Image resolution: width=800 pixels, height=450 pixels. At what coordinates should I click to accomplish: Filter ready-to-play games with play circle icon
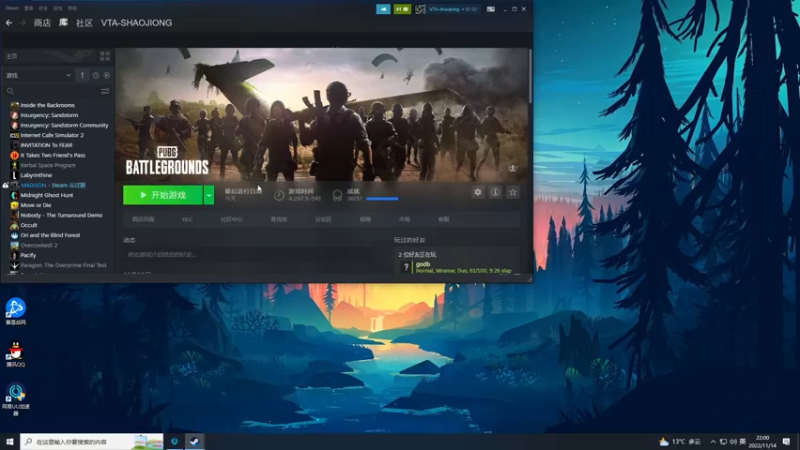coord(107,76)
